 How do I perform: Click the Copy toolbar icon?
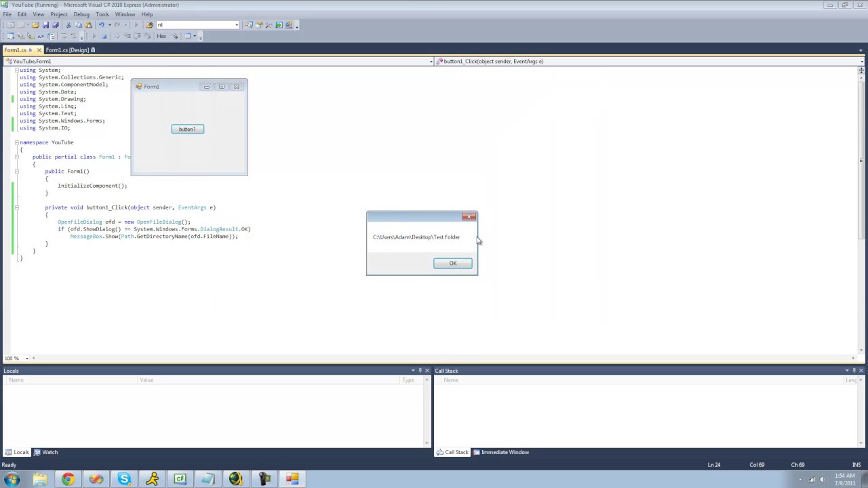pos(78,25)
